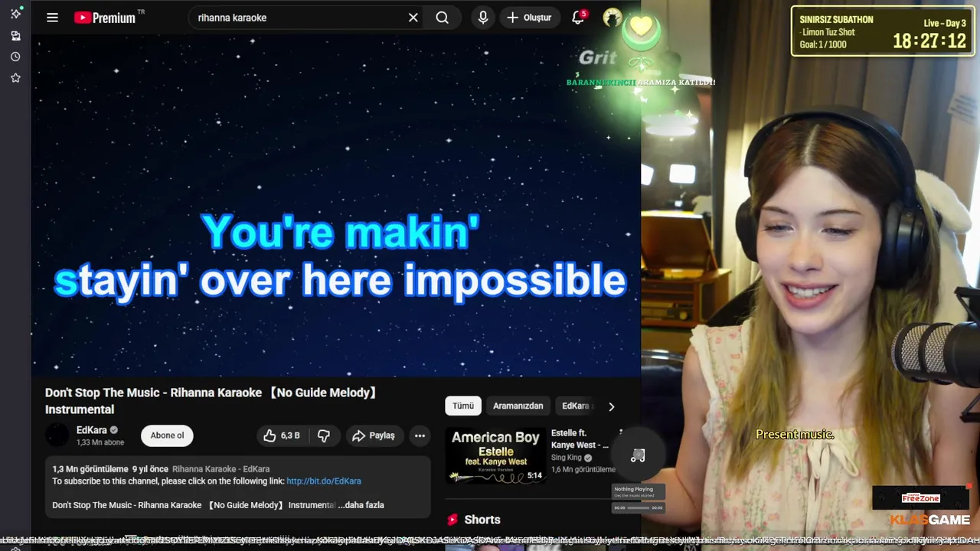Click the video title Don't Stop The Music

(x=211, y=400)
